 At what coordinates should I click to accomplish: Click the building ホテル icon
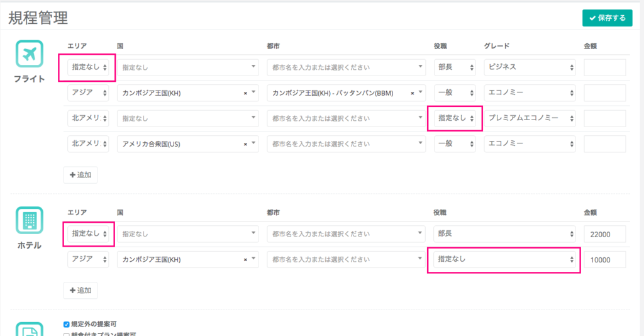(30, 220)
